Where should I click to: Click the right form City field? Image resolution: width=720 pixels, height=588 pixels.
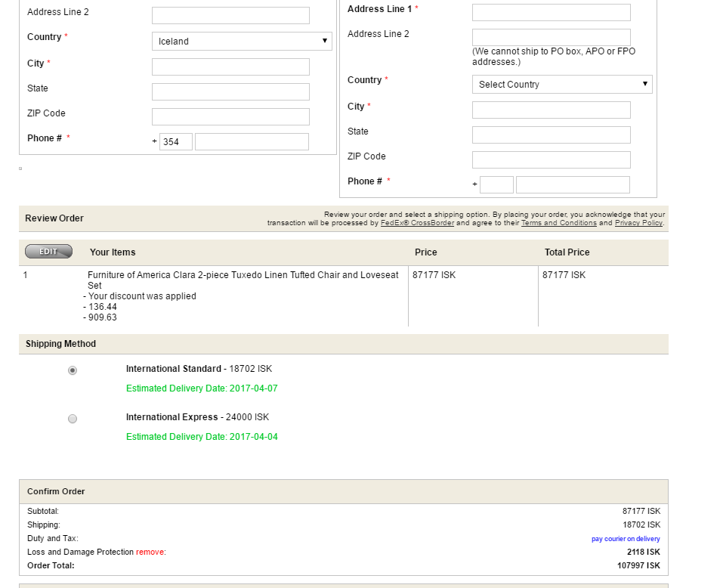click(551, 110)
